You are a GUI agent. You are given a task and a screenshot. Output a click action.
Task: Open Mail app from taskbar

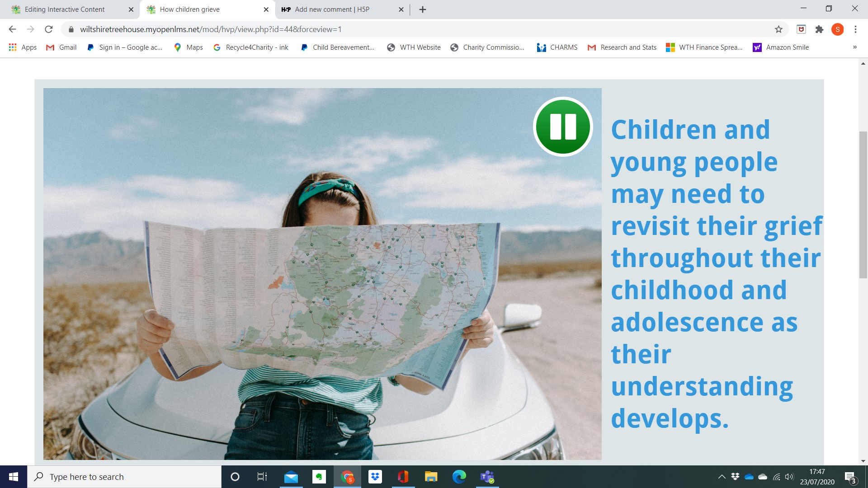tap(291, 477)
